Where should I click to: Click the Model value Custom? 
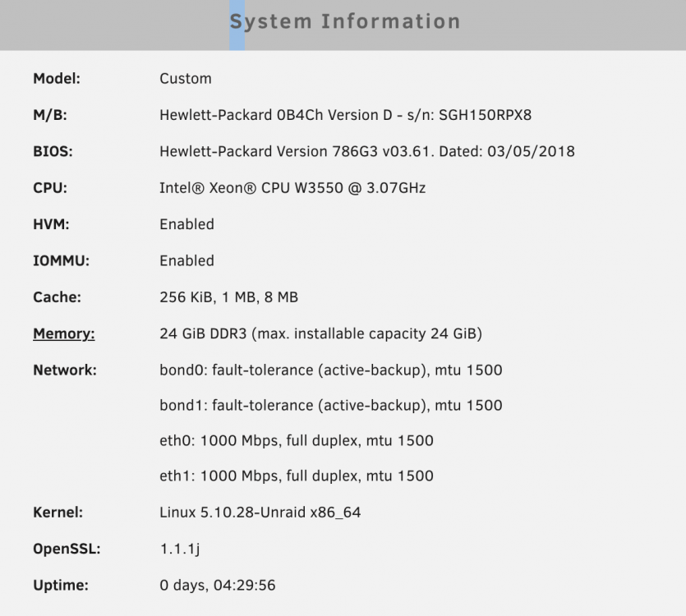[x=186, y=79]
